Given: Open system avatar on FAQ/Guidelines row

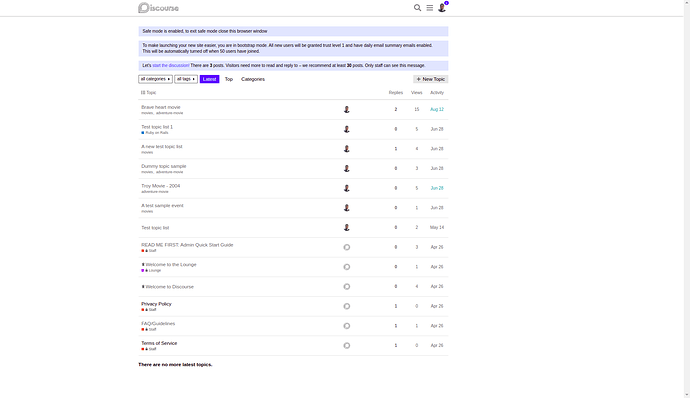Looking at the screenshot, I should (x=347, y=326).
